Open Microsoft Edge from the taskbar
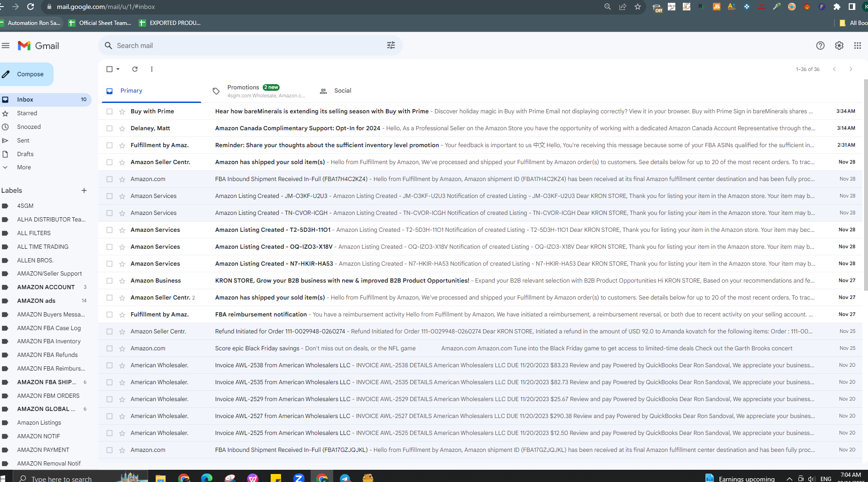The height and width of the screenshot is (482, 868). (x=207, y=478)
